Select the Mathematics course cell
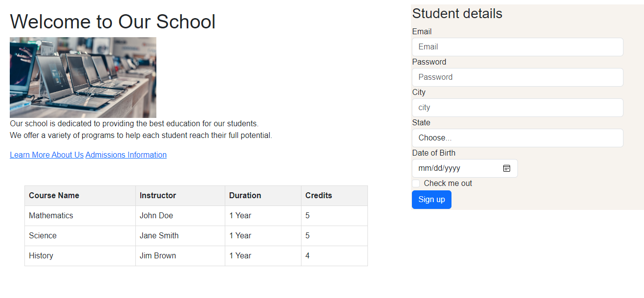This screenshot has width=644, height=298. 51,216
